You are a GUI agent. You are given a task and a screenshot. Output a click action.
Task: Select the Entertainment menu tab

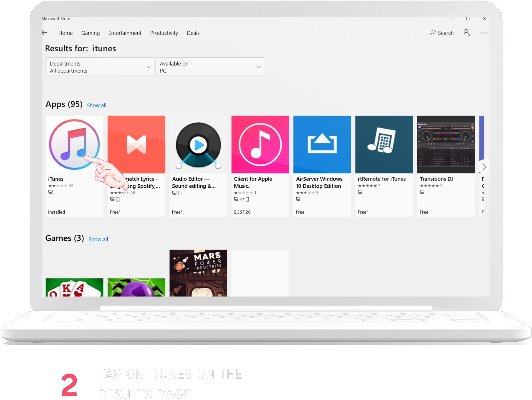point(125,32)
